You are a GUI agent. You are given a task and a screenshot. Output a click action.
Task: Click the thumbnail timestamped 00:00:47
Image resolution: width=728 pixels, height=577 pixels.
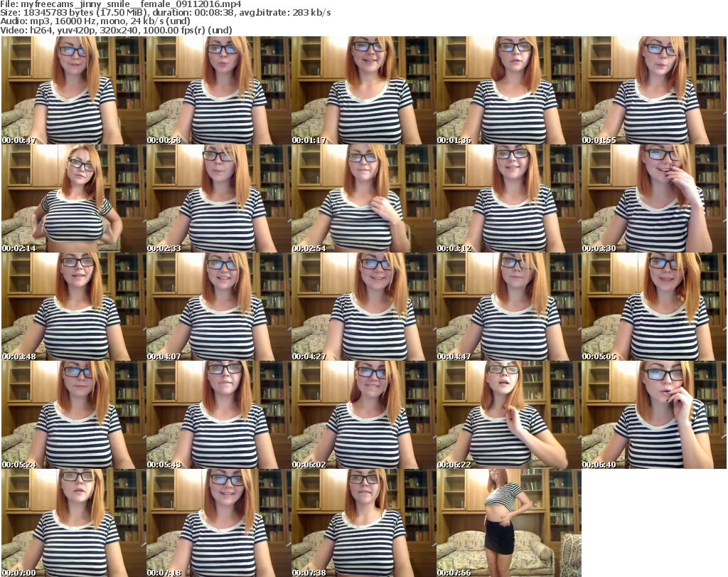(x=73, y=90)
